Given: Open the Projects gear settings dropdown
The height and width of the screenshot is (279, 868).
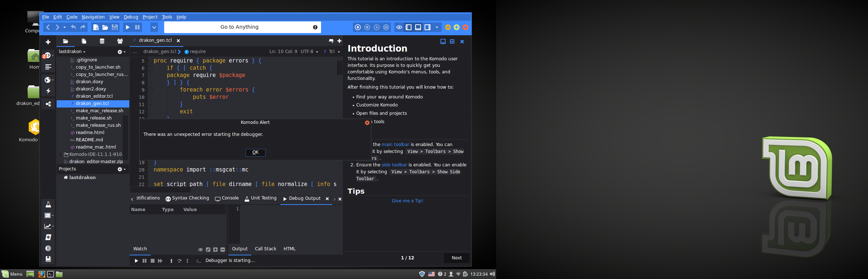Looking at the screenshot, I should [121, 169].
